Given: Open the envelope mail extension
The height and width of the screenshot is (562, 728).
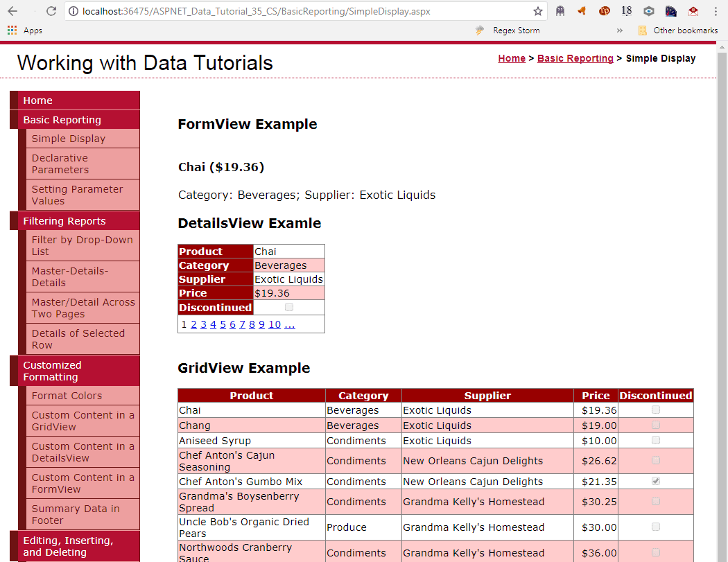Looking at the screenshot, I should [693, 11].
